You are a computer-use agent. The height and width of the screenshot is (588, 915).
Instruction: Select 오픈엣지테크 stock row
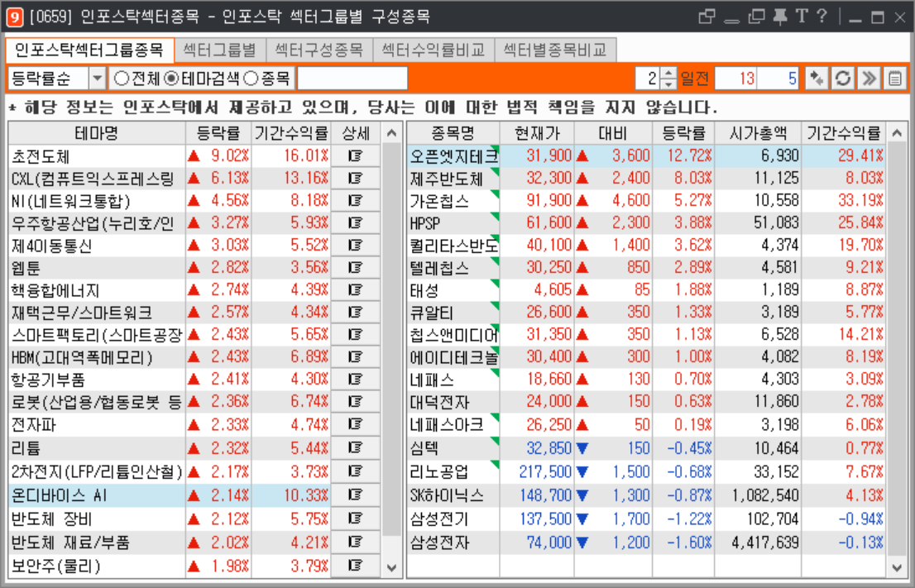pyautogui.click(x=646, y=155)
